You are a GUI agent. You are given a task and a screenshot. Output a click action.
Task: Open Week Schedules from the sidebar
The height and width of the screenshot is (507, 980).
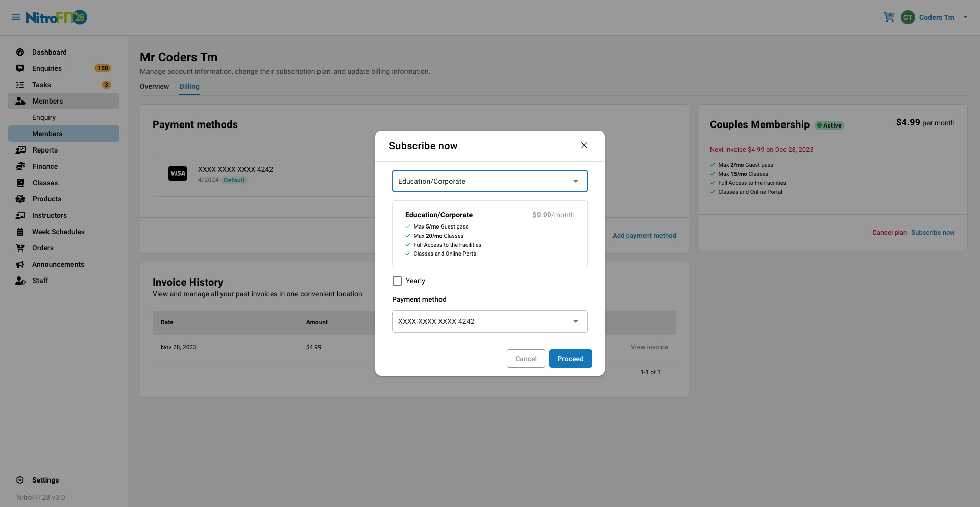point(58,232)
